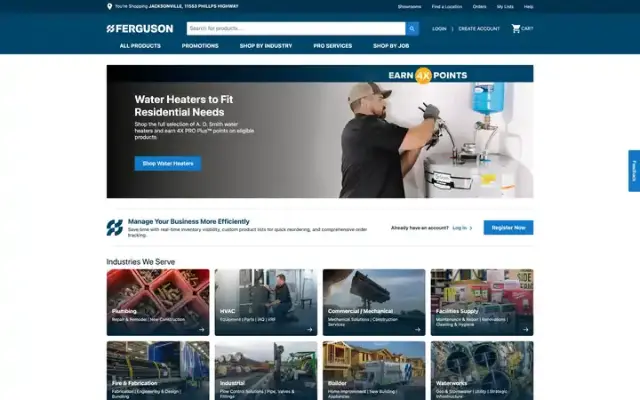Open the Feedback side tab
The width and height of the screenshot is (640, 400).
point(634,171)
